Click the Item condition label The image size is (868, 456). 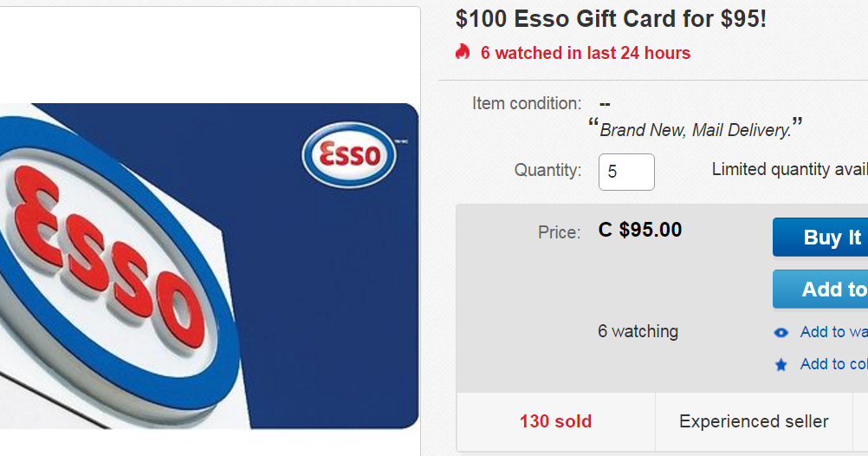pos(527,103)
